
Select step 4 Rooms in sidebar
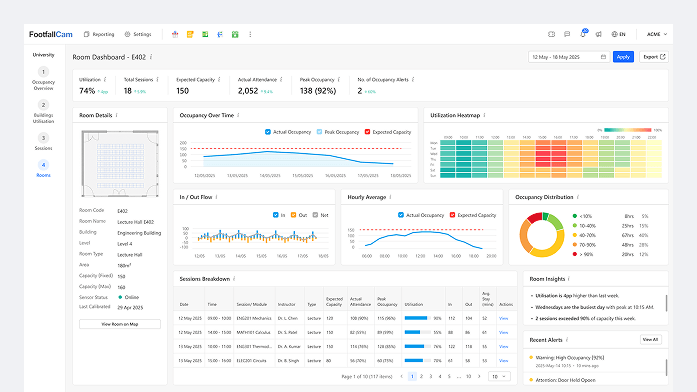point(43,169)
